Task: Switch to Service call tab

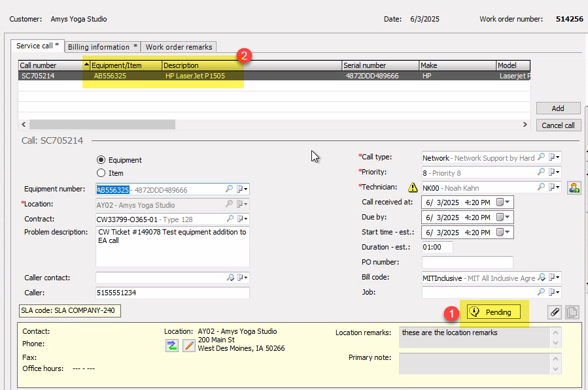Action: point(37,46)
